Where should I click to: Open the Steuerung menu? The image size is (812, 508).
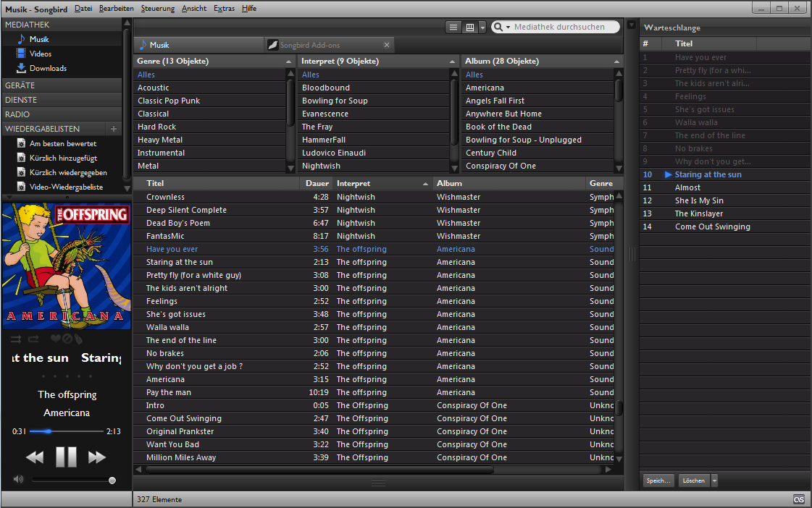pyautogui.click(x=159, y=8)
